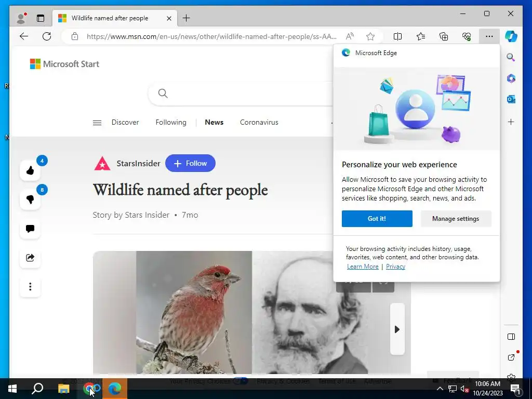Open File Explorer from taskbar
This screenshot has height=399, width=532.
point(63,389)
